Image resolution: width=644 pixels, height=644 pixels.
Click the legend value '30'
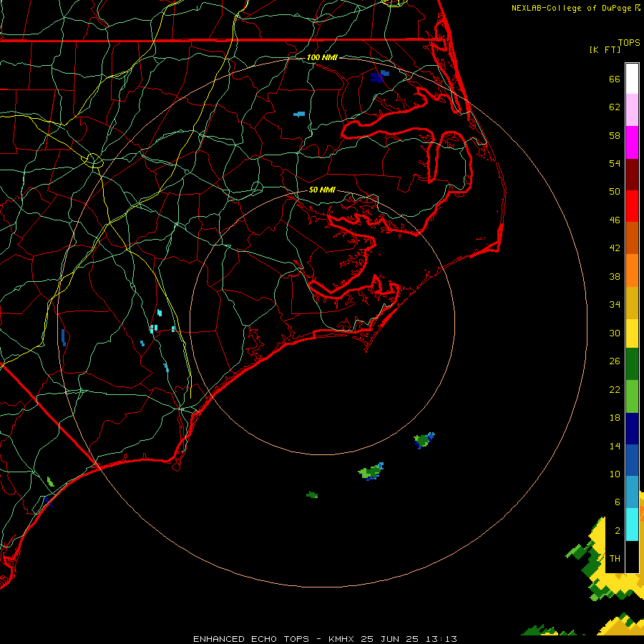tap(615, 333)
